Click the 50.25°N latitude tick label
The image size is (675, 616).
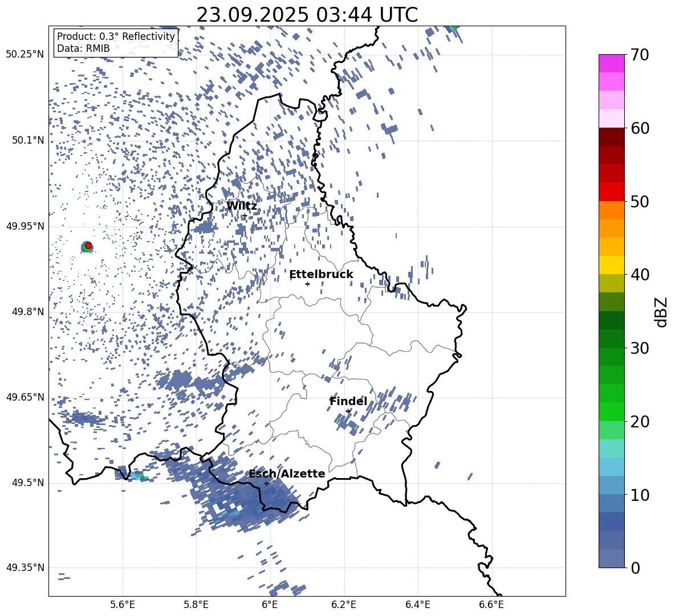25,55
